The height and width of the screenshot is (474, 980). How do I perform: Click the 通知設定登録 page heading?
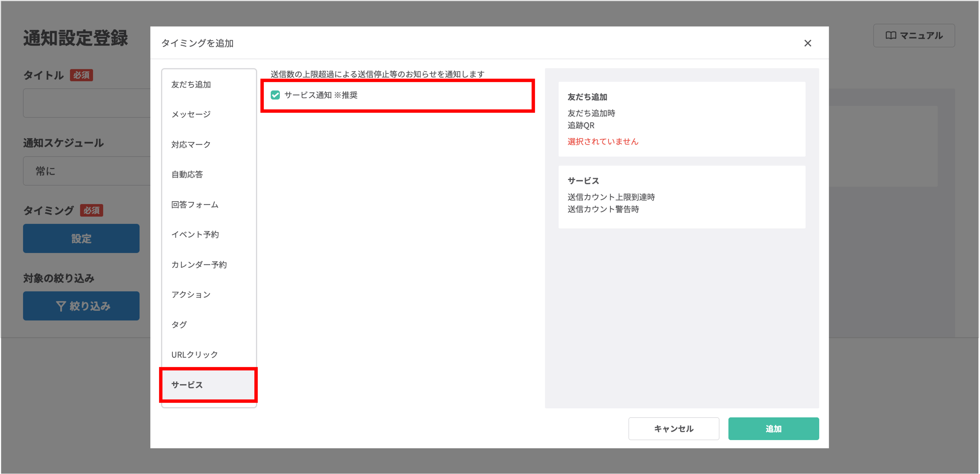[x=75, y=38]
